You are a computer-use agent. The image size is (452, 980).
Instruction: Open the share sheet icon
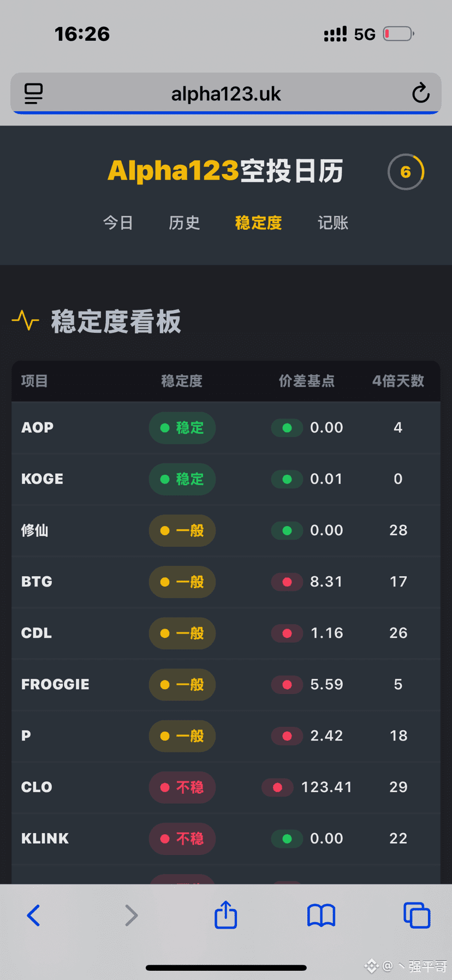coord(225,915)
